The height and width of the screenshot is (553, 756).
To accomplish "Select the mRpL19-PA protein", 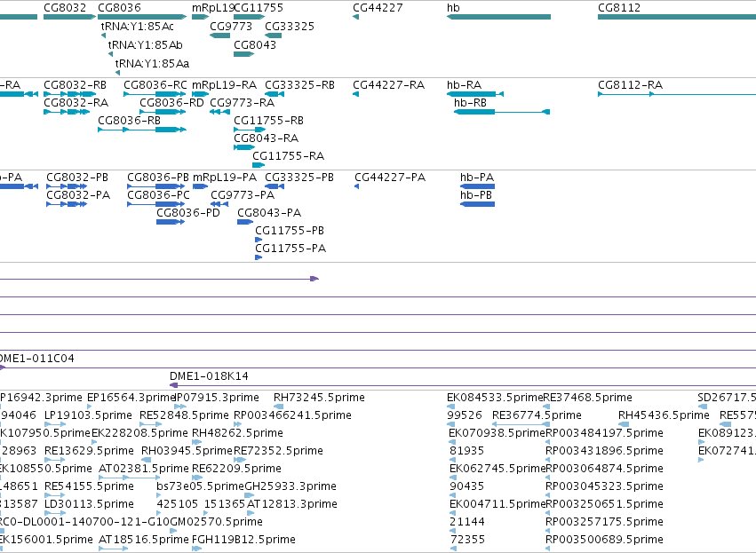I will pos(200,186).
